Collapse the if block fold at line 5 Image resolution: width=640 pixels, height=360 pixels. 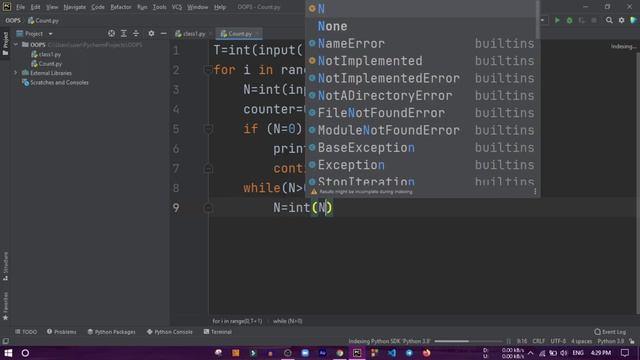click(208, 129)
